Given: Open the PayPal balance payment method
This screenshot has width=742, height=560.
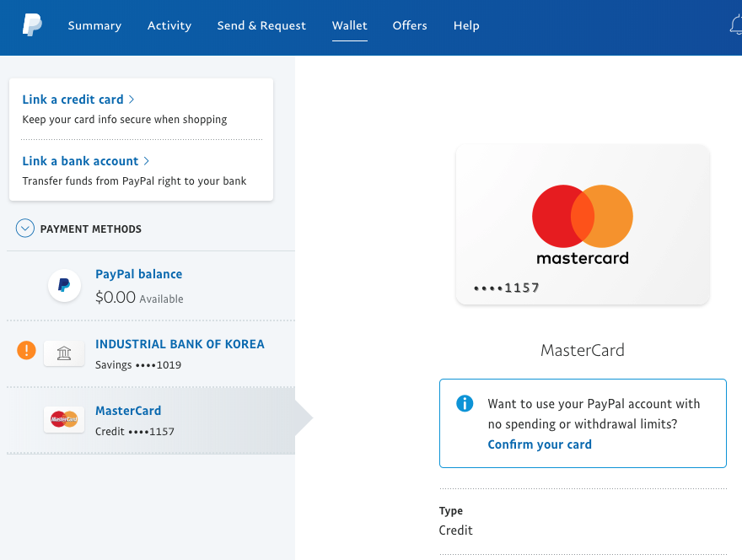Looking at the screenshot, I should [x=138, y=274].
